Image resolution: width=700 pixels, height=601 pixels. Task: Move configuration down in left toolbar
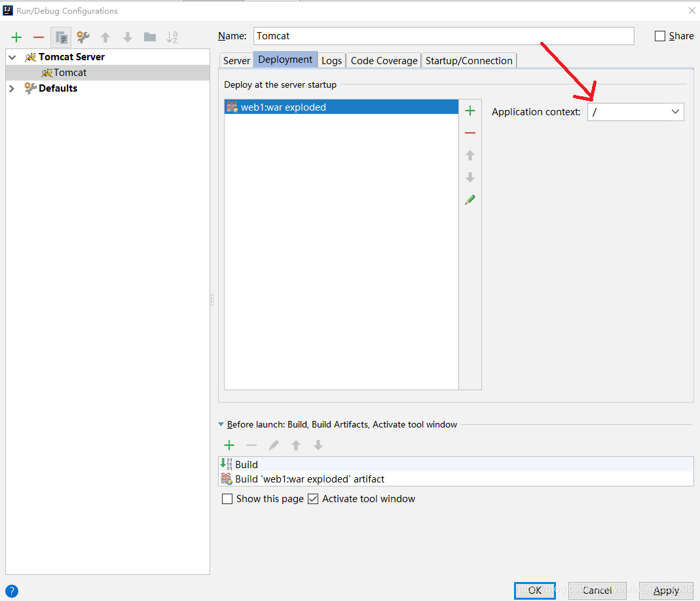128,37
